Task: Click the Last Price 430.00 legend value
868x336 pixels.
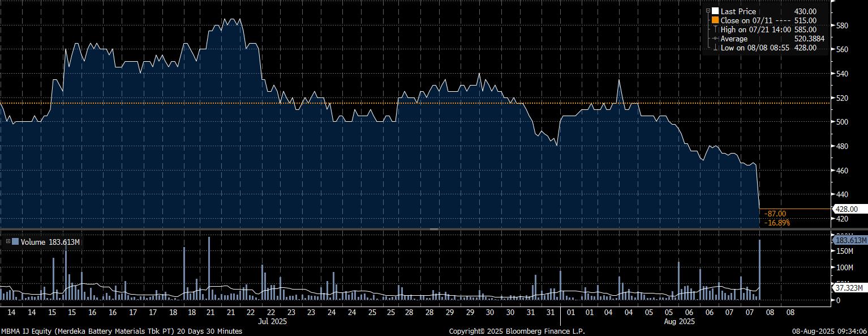Action: (805, 11)
